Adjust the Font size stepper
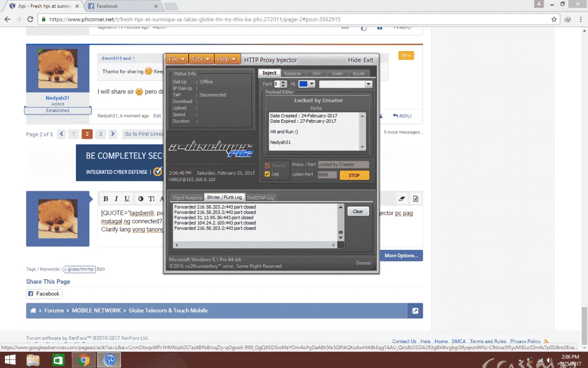The image size is (588, 368). coord(283,84)
